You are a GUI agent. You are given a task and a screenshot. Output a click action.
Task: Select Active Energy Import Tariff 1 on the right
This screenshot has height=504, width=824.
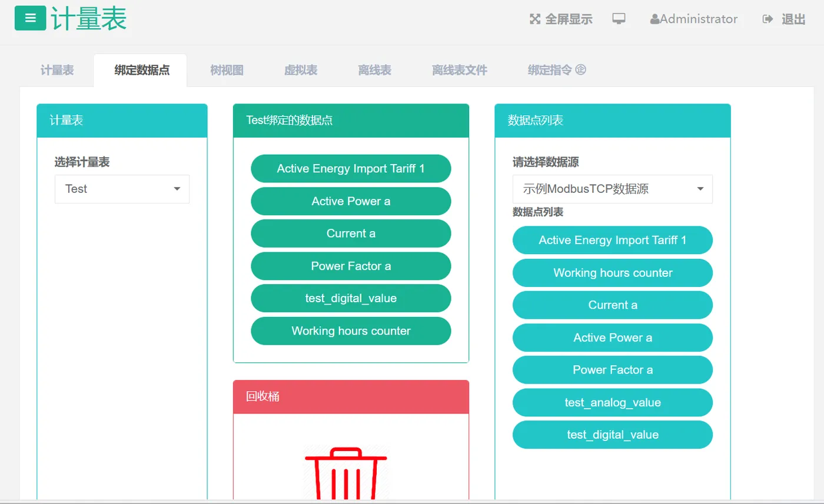[x=612, y=240]
